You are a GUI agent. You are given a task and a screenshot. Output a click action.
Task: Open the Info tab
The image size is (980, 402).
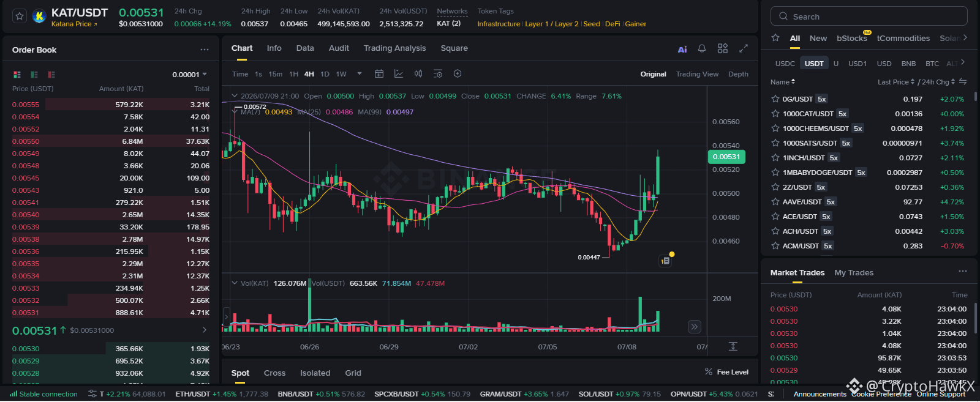[274, 48]
